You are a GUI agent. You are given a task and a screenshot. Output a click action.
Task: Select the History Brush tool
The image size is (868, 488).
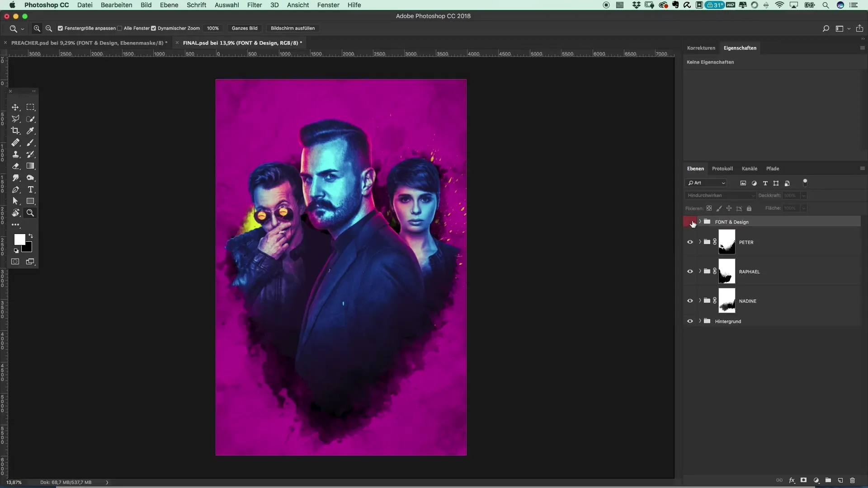[30, 155]
